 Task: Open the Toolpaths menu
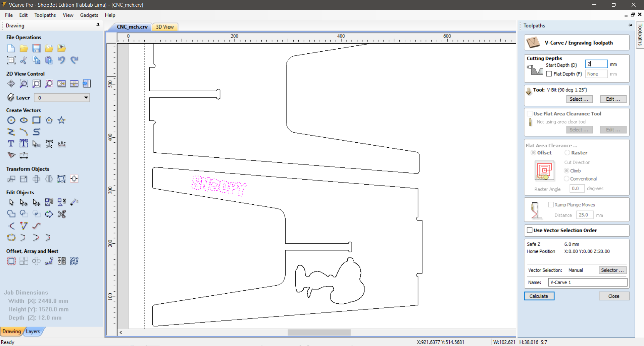click(x=45, y=15)
